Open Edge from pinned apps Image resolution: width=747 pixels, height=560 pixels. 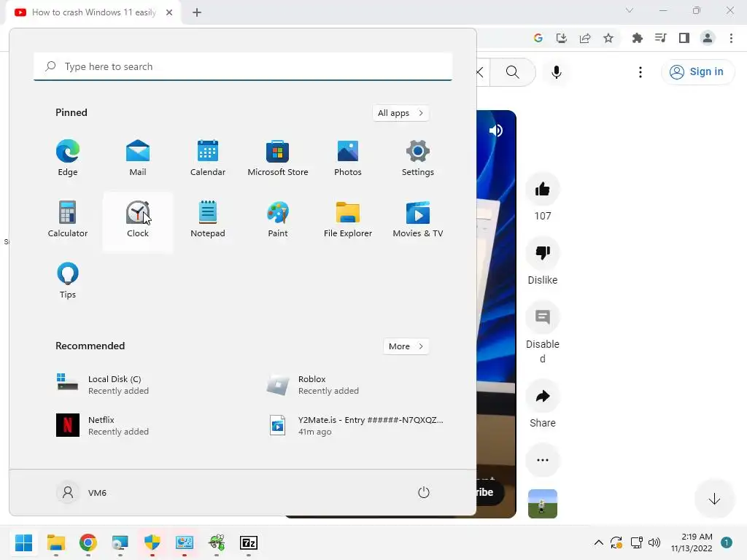click(x=68, y=158)
